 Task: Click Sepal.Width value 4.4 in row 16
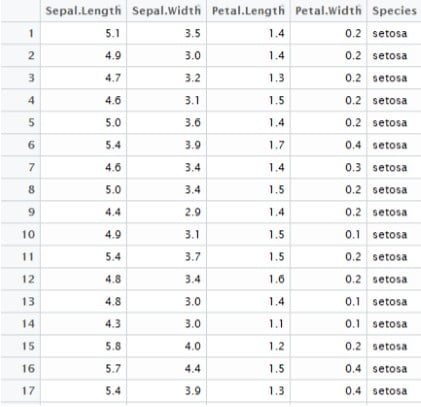point(193,368)
